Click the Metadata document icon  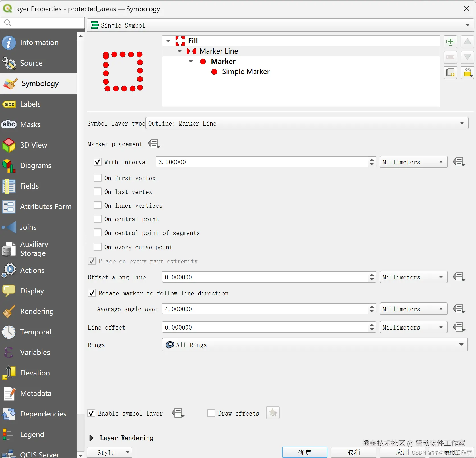(x=9, y=394)
